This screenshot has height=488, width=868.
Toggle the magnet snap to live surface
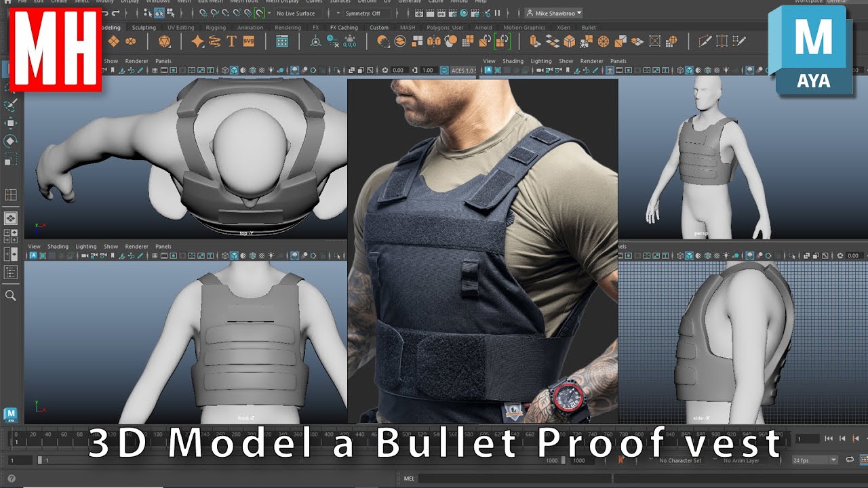(260, 13)
